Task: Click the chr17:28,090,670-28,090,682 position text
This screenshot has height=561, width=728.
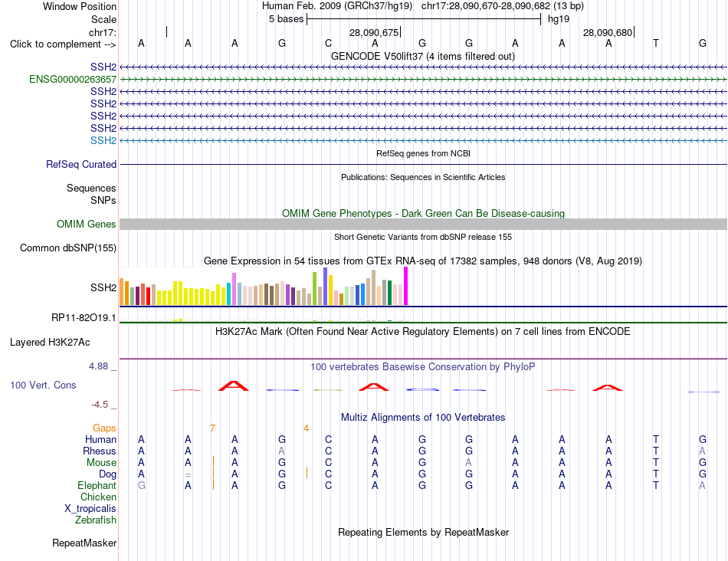Action: [x=486, y=6]
